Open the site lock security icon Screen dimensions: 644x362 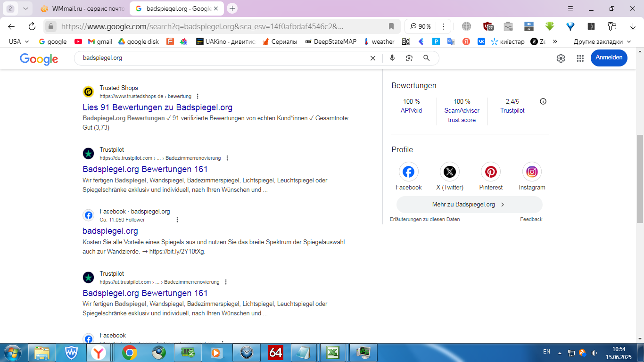point(51,26)
